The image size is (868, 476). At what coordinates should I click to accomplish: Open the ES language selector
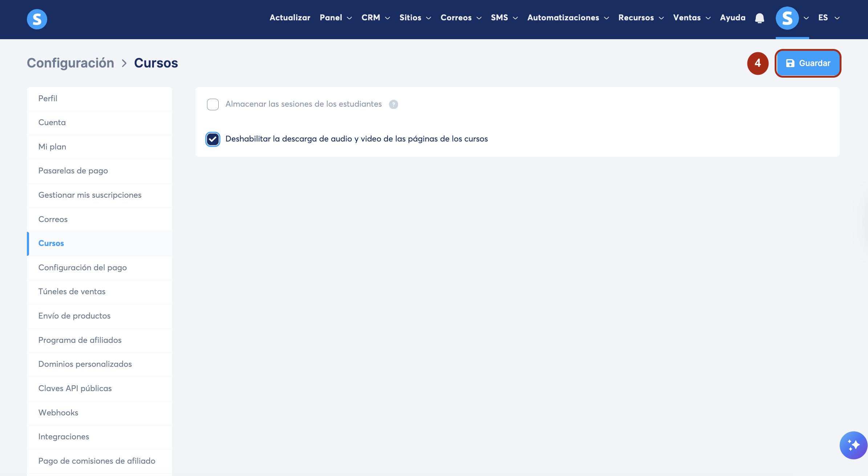[x=829, y=18]
